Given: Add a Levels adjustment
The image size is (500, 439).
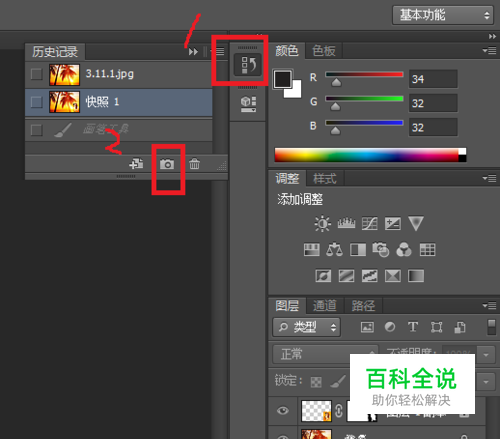Looking at the screenshot, I should click(346, 223).
